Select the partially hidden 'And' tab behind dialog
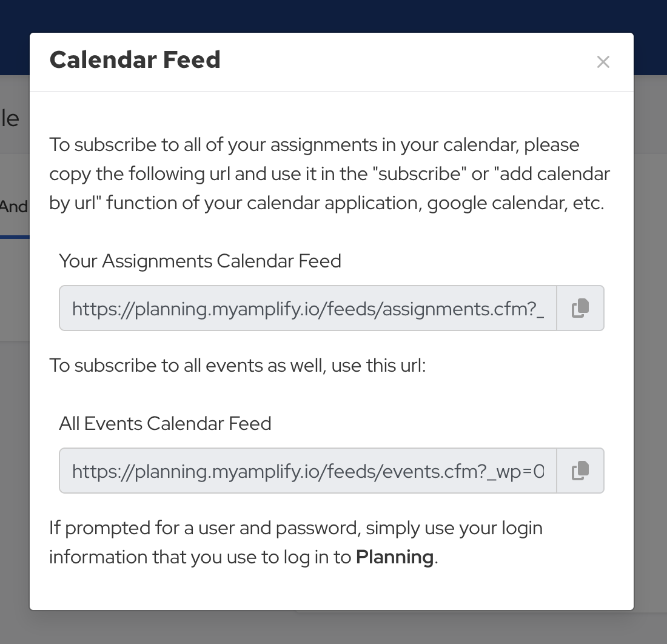This screenshot has width=667, height=644. (13, 207)
